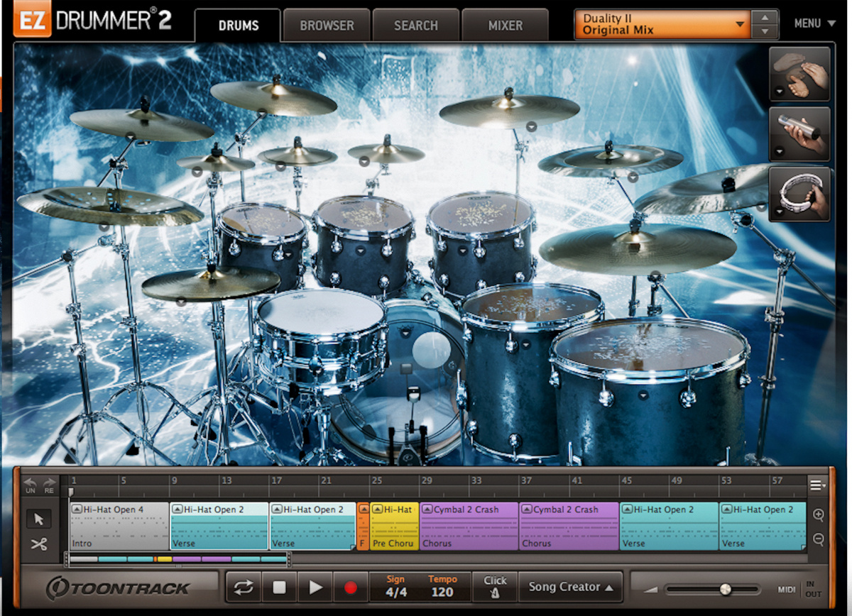852x616 pixels.
Task: Toggle the IN/OUT indicator
Action: [813, 589]
